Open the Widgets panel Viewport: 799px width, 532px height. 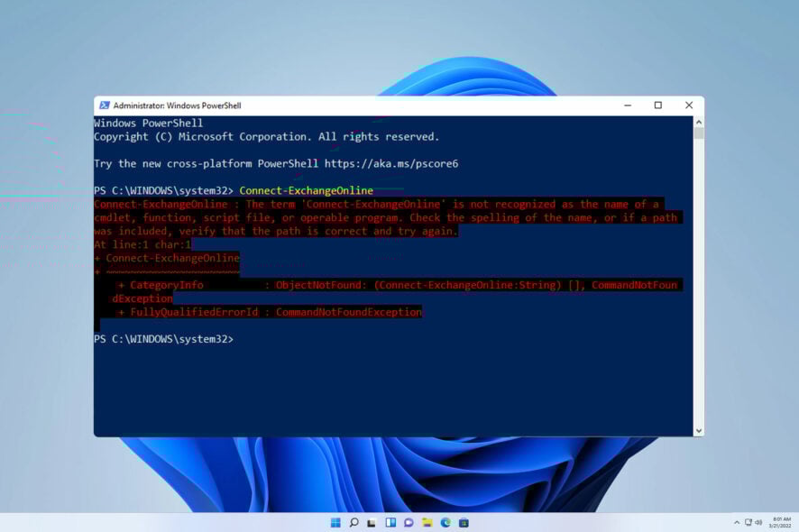coord(390,522)
